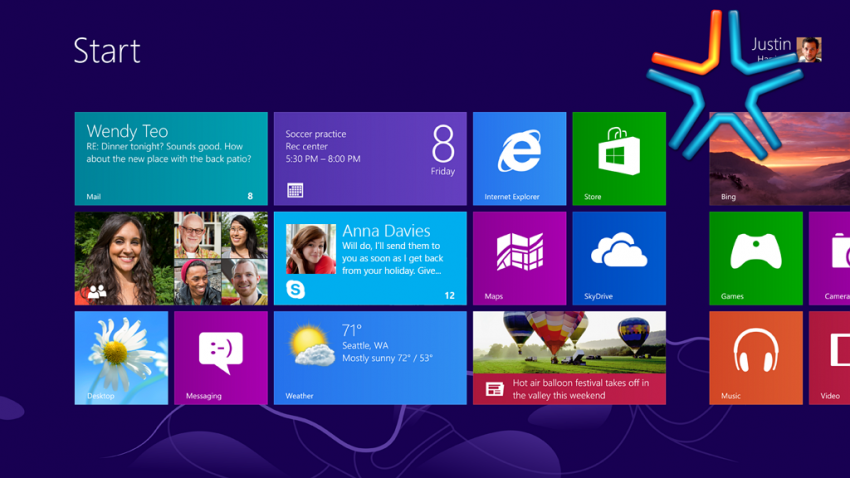This screenshot has height=478, width=850.
Task: Click the "Mostly sunny 72° / 53°" text
Action: 387,358
